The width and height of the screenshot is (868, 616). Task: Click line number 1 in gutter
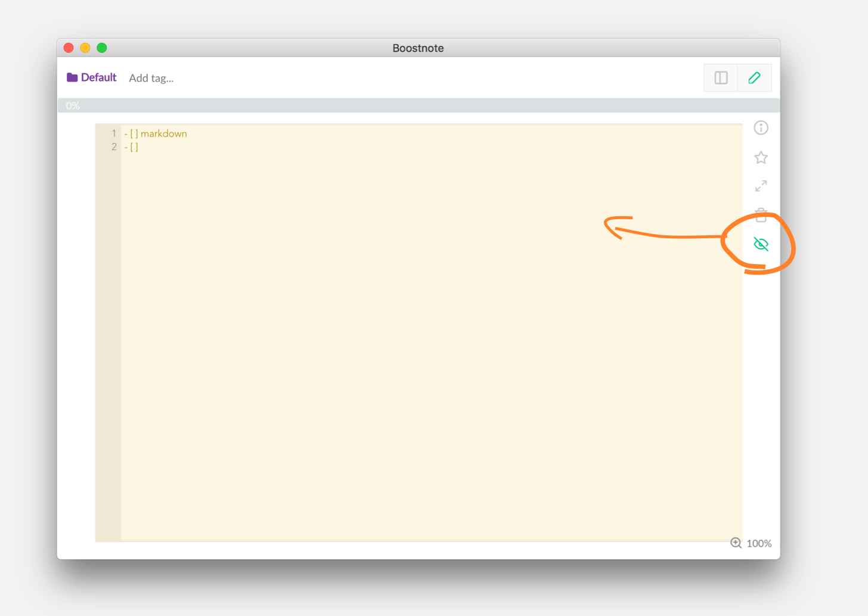pyautogui.click(x=114, y=133)
